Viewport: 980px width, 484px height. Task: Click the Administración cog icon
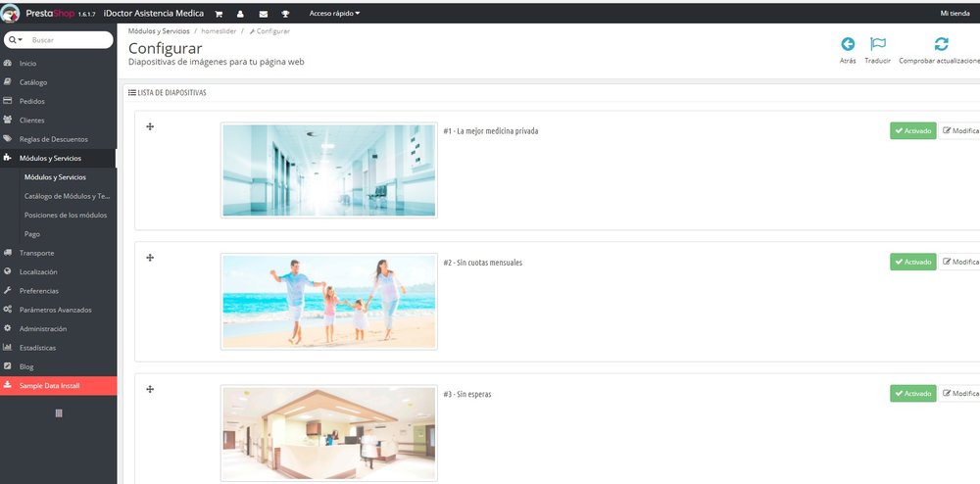(x=8, y=328)
